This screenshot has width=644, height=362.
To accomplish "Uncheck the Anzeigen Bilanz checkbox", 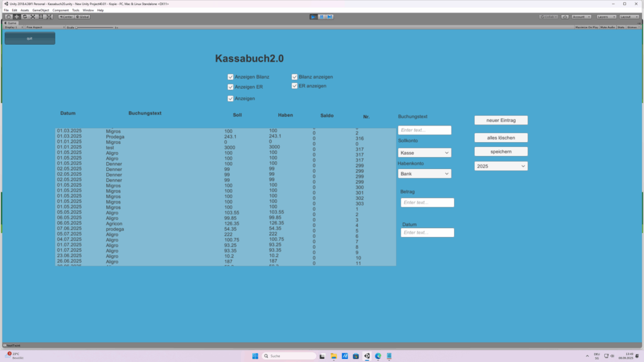I will coord(231,77).
